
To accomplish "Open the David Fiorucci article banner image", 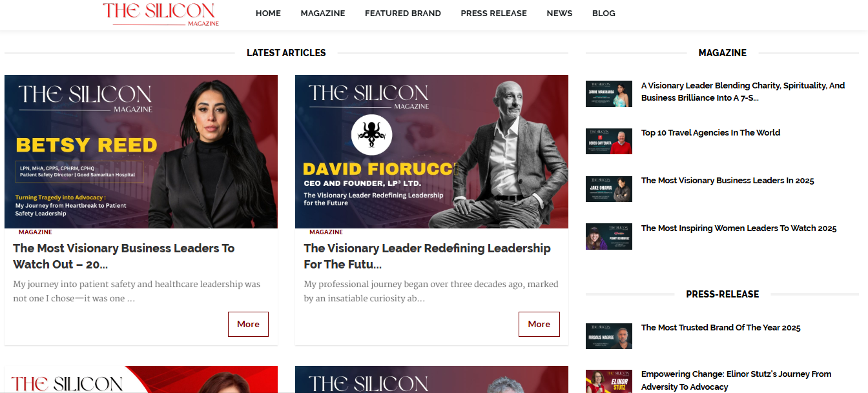I will (431, 152).
